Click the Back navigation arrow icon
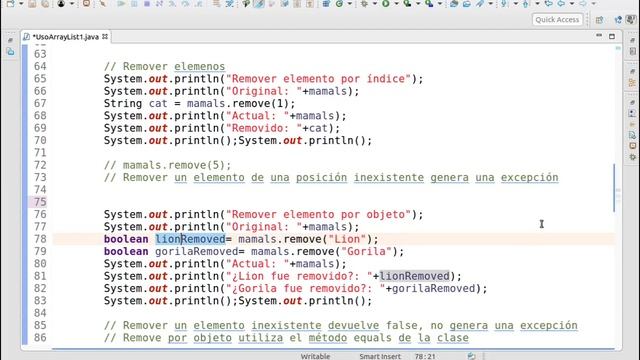 [x=561, y=4]
